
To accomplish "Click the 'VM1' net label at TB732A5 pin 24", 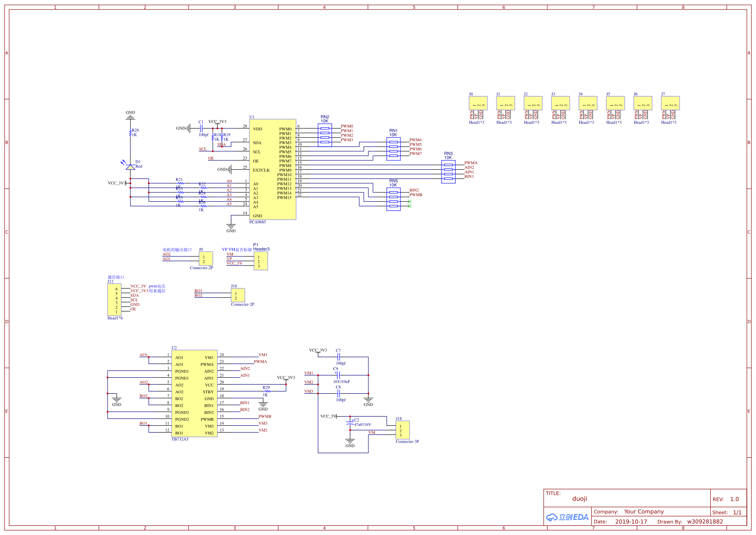I will (263, 355).
